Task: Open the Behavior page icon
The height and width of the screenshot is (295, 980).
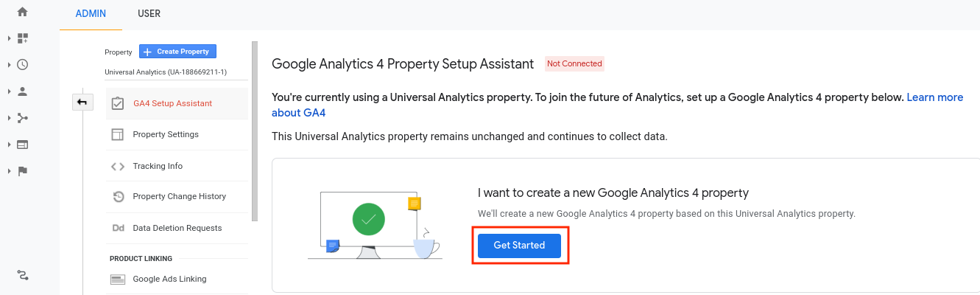Action: tap(22, 145)
